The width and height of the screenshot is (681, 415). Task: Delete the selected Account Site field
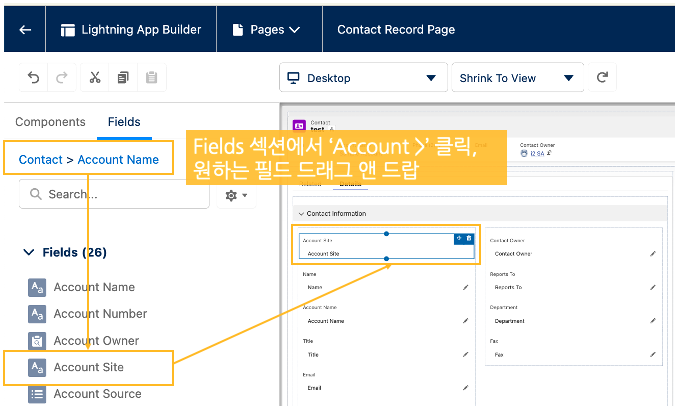coord(469,238)
